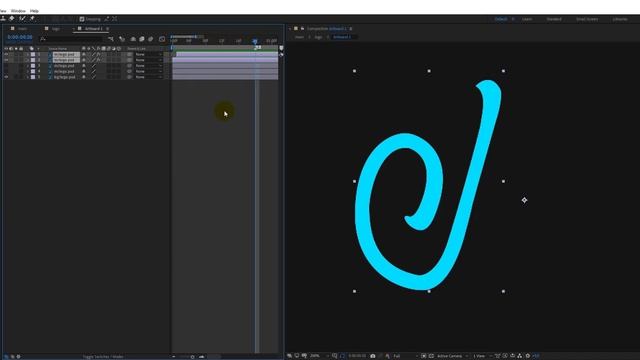The height and width of the screenshot is (360, 640).
Task: Click the current time indicator in the ruler
Action: [255, 41]
